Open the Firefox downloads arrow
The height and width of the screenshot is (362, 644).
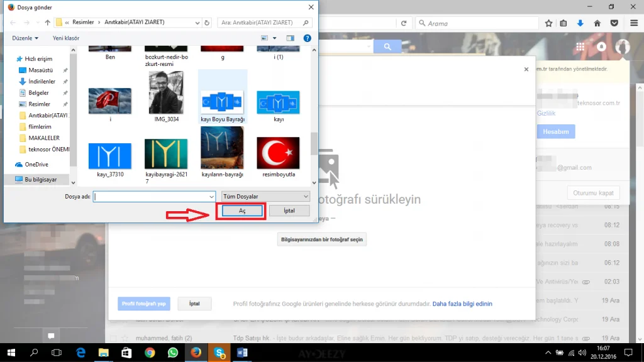coord(580,23)
